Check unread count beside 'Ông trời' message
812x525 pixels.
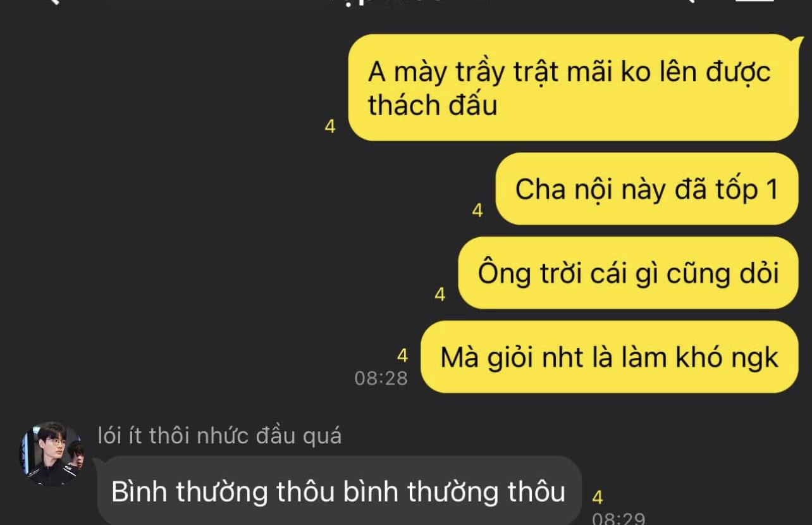pos(440,295)
